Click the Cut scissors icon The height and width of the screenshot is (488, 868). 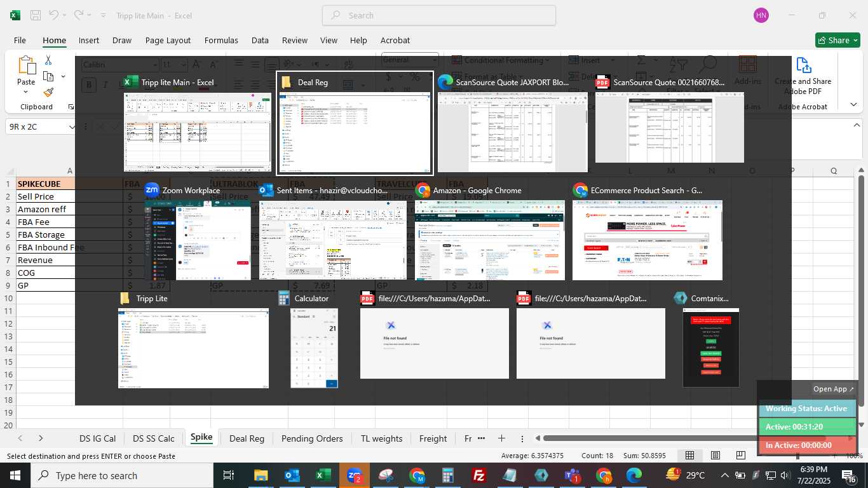[48, 60]
